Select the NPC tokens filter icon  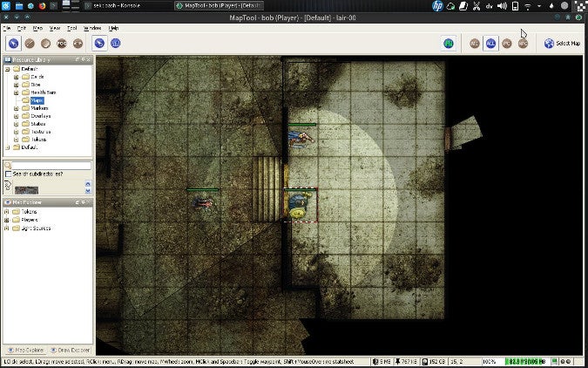pyautogui.click(x=523, y=43)
